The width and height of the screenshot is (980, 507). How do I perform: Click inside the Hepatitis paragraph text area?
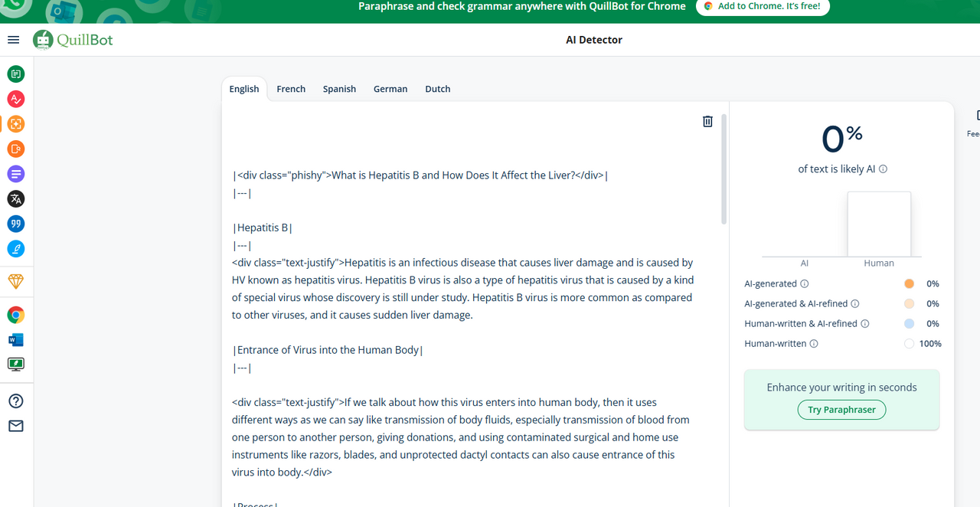[462, 288]
